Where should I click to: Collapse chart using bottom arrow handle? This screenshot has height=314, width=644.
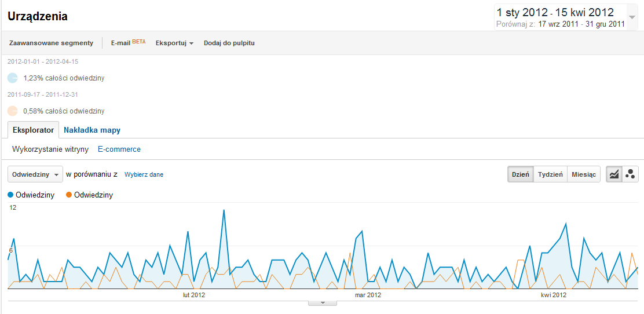324,303
